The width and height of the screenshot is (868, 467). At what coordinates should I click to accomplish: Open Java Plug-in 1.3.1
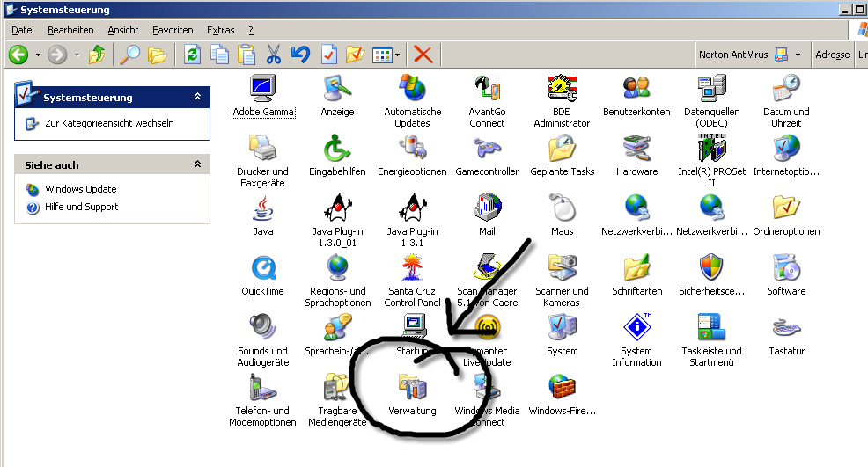(x=412, y=208)
